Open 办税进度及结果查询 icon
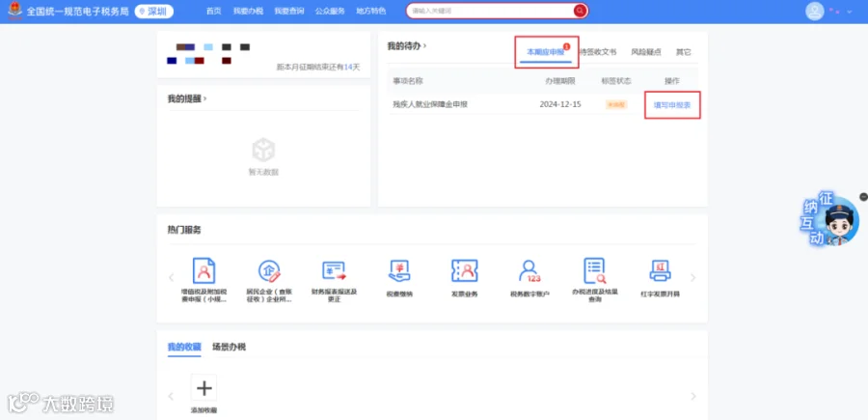The height and width of the screenshot is (420, 868). click(x=594, y=271)
